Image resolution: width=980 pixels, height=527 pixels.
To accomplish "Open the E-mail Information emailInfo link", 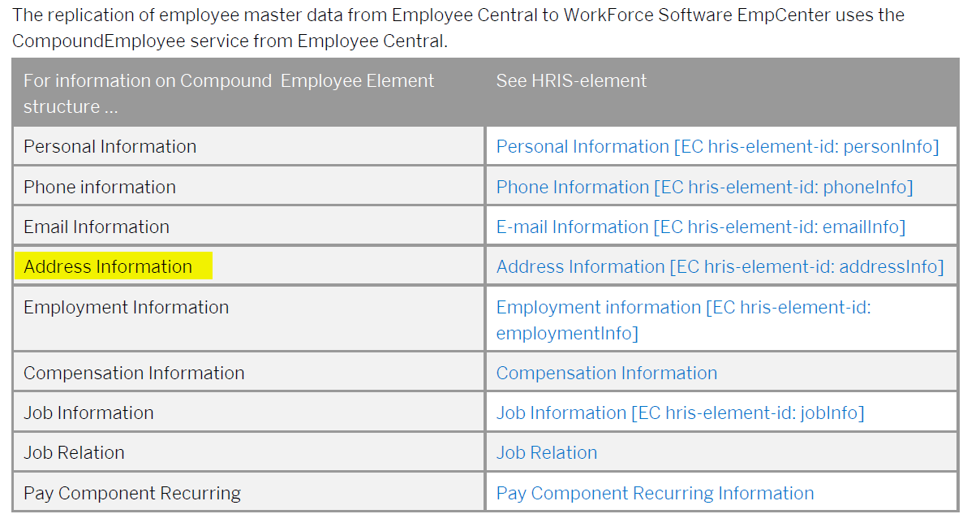I will point(700,227).
